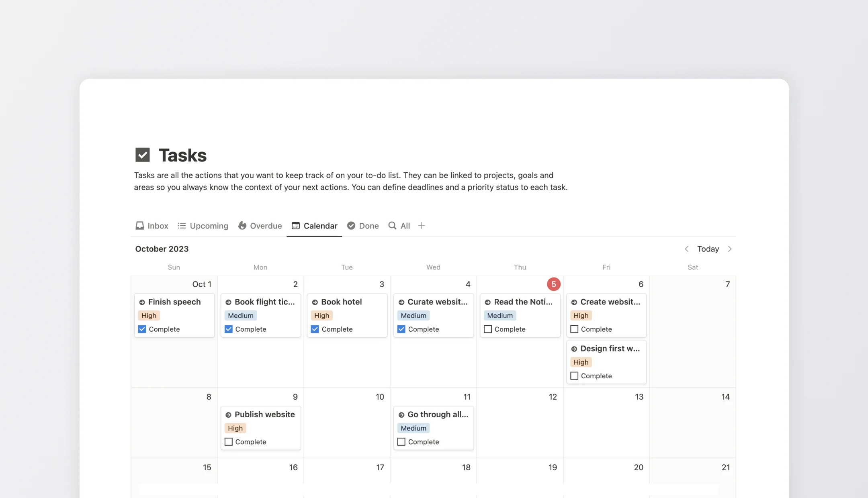
Task: Advance to next month with right chevron
Action: 730,249
